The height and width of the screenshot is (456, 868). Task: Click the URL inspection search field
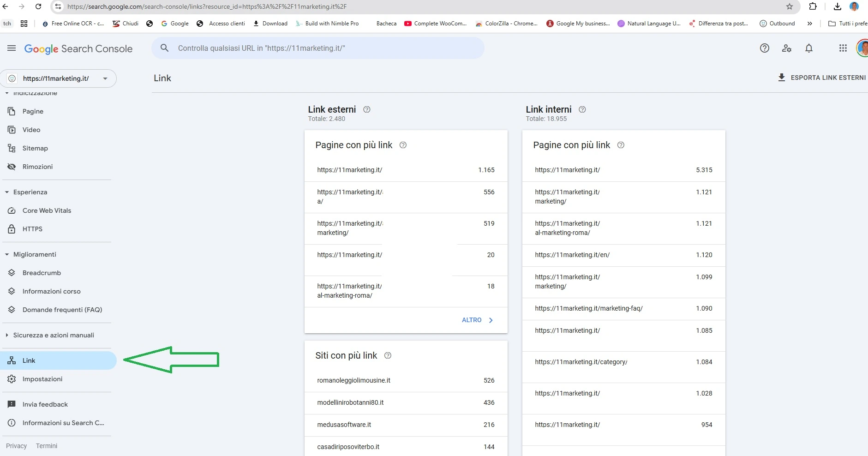[x=317, y=48]
